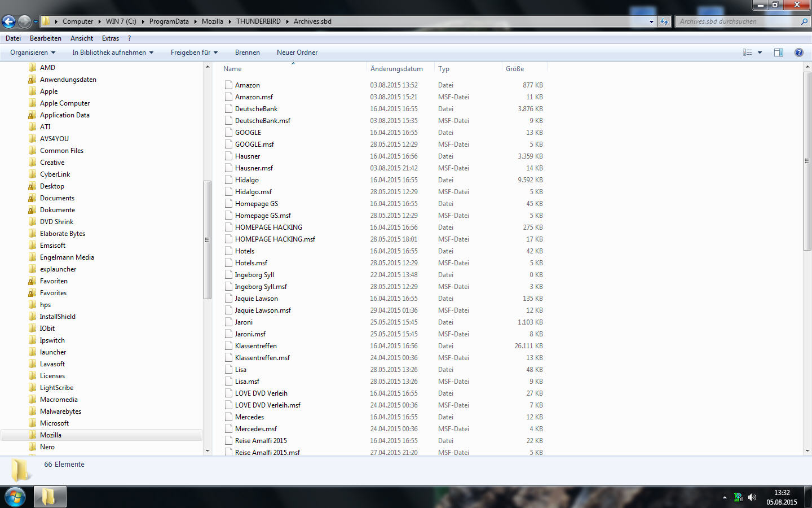Create folder with Neuer Ordner

[x=297, y=52]
